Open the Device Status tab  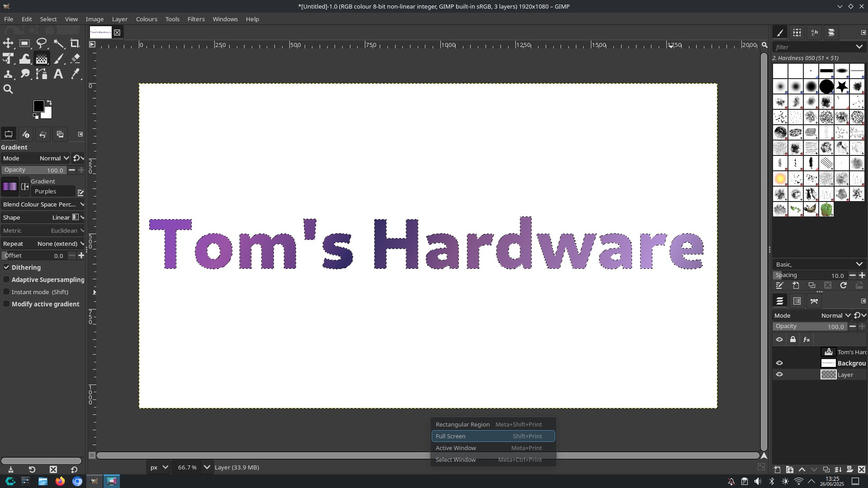(25, 134)
